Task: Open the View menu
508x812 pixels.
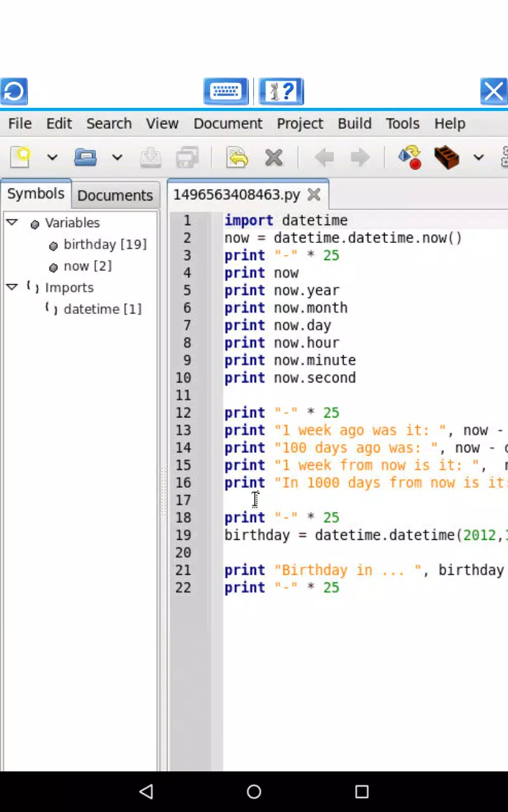Action: click(162, 124)
